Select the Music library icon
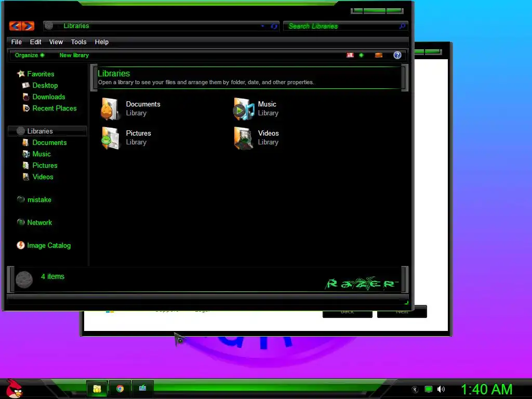532x399 pixels. click(244, 109)
